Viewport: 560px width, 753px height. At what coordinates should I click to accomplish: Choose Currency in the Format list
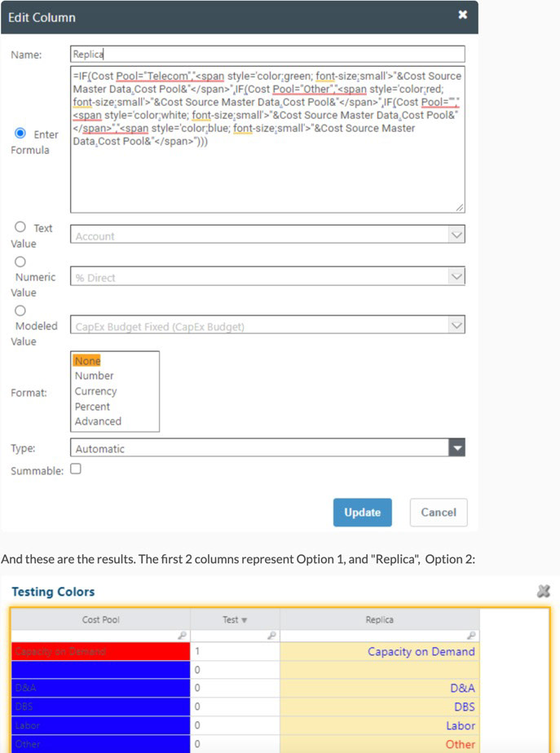coord(95,391)
